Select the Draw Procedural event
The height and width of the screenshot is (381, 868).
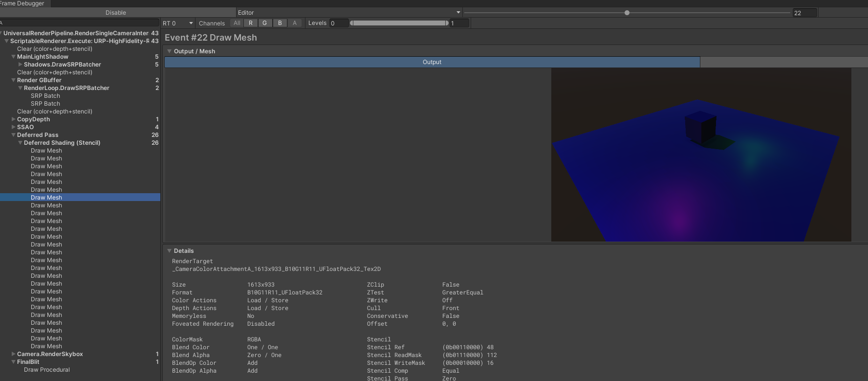click(47, 370)
